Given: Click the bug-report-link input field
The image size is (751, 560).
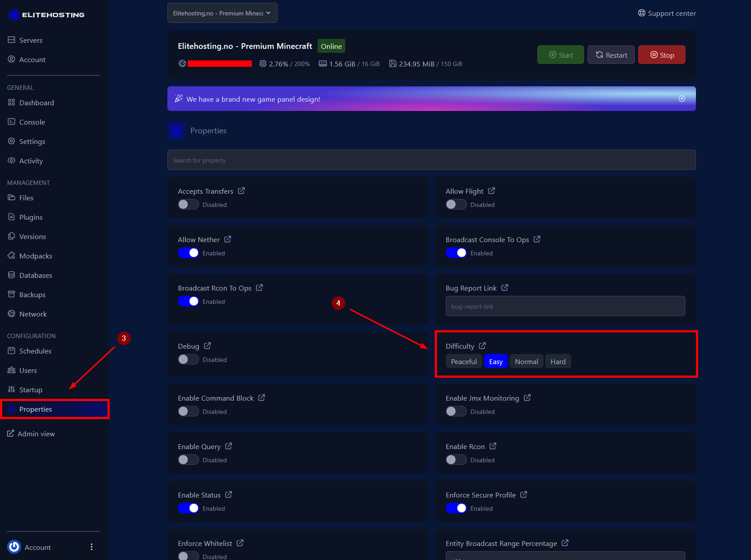Looking at the screenshot, I should 566,306.
